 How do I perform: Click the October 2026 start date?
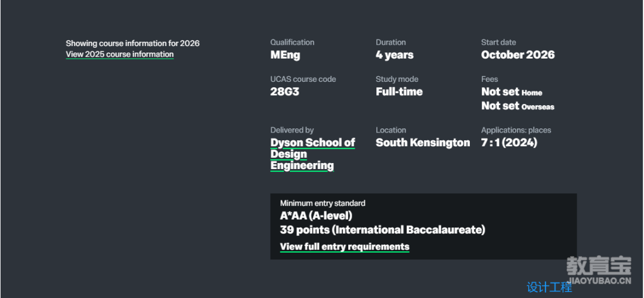coord(518,55)
